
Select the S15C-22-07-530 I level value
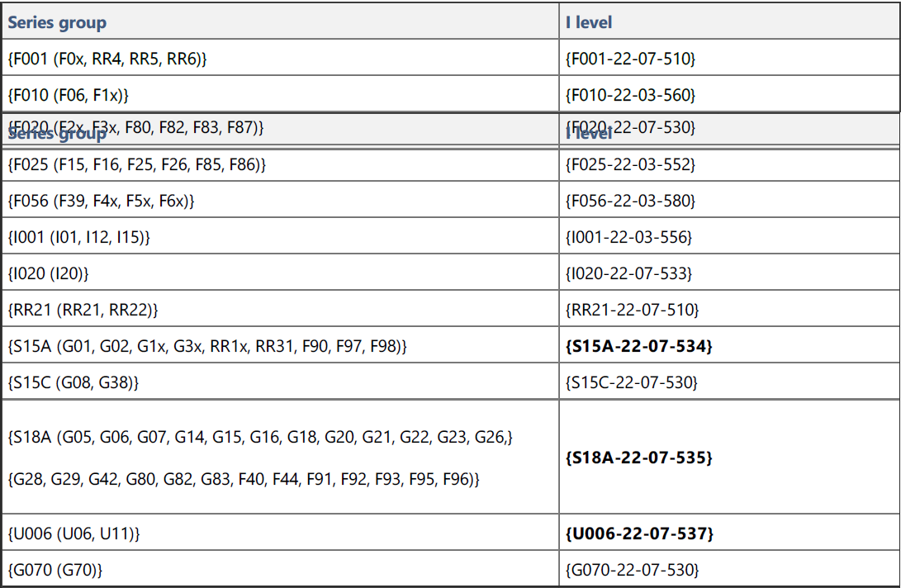click(632, 382)
